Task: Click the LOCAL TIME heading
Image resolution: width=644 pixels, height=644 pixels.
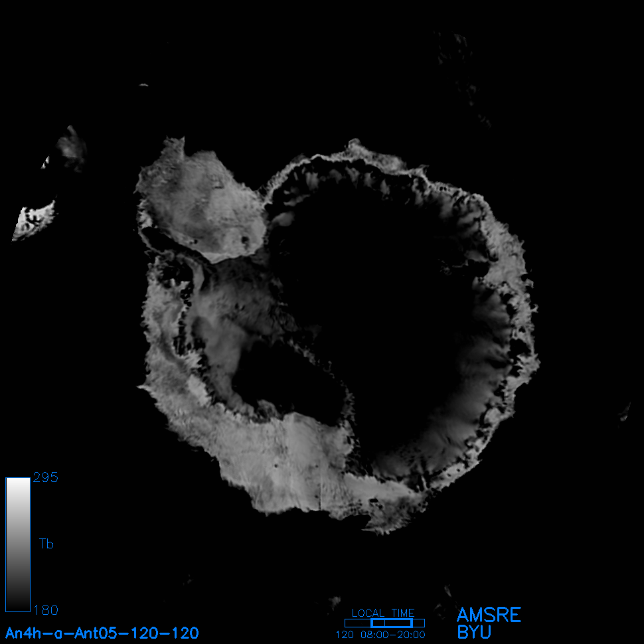Action: click(383, 613)
